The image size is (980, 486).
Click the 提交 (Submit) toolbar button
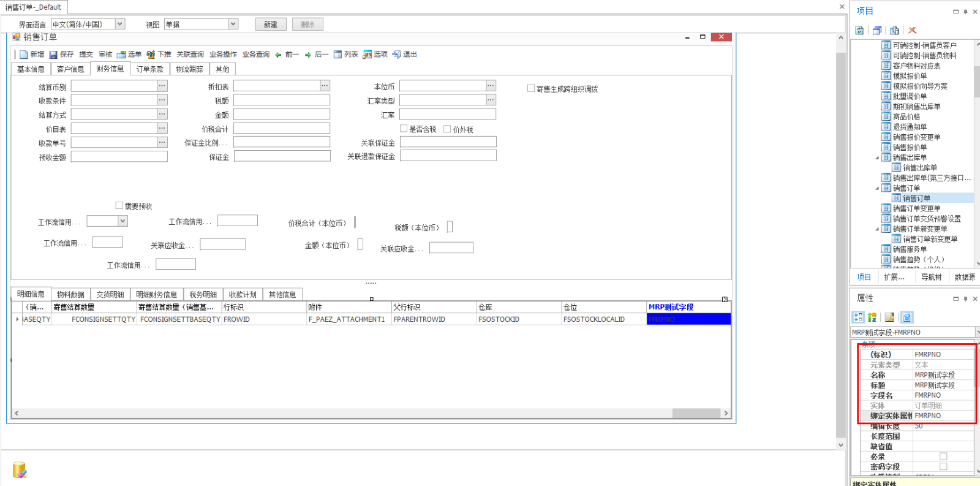86,55
